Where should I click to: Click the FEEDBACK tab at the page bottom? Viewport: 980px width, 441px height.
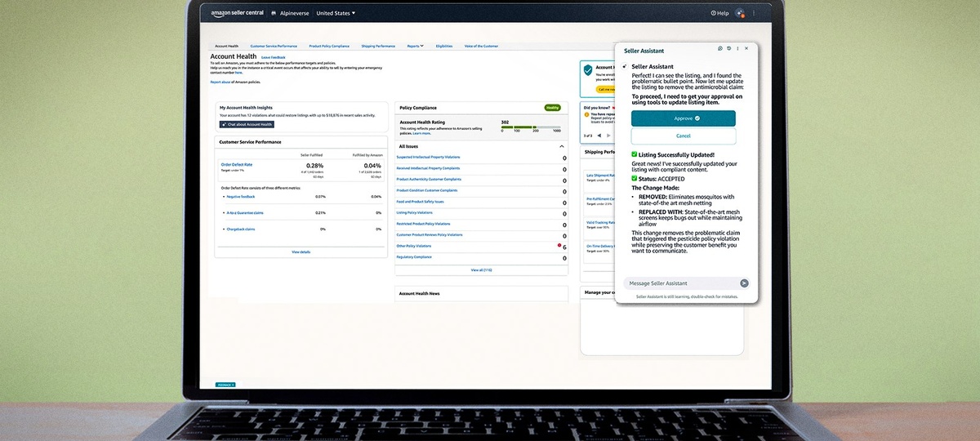coord(225,385)
